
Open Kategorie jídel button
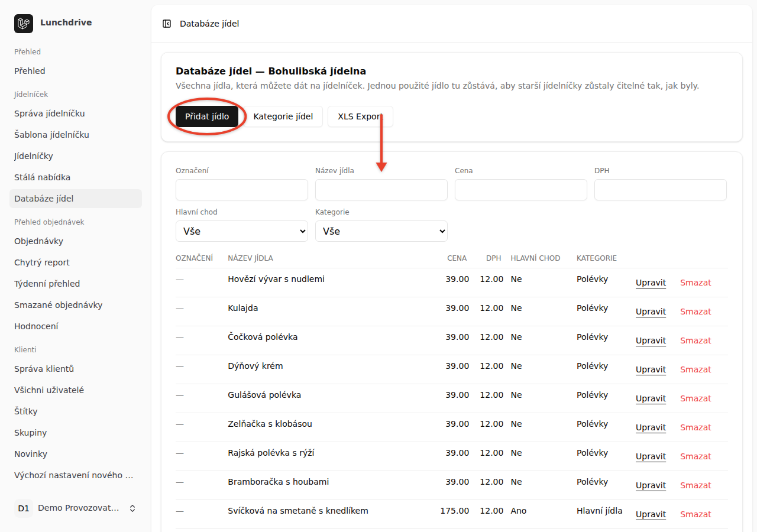pos(283,116)
